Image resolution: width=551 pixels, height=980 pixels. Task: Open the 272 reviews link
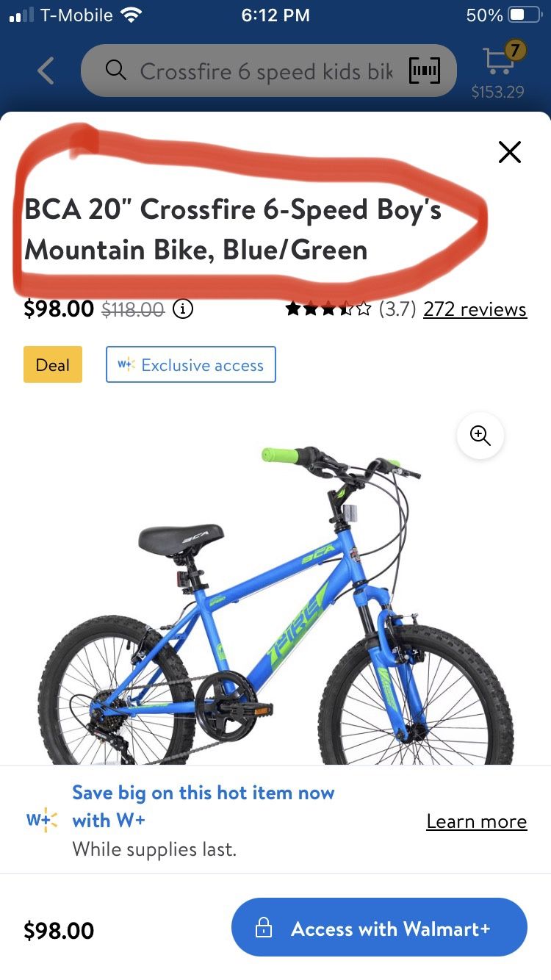(x=475, y=309)
